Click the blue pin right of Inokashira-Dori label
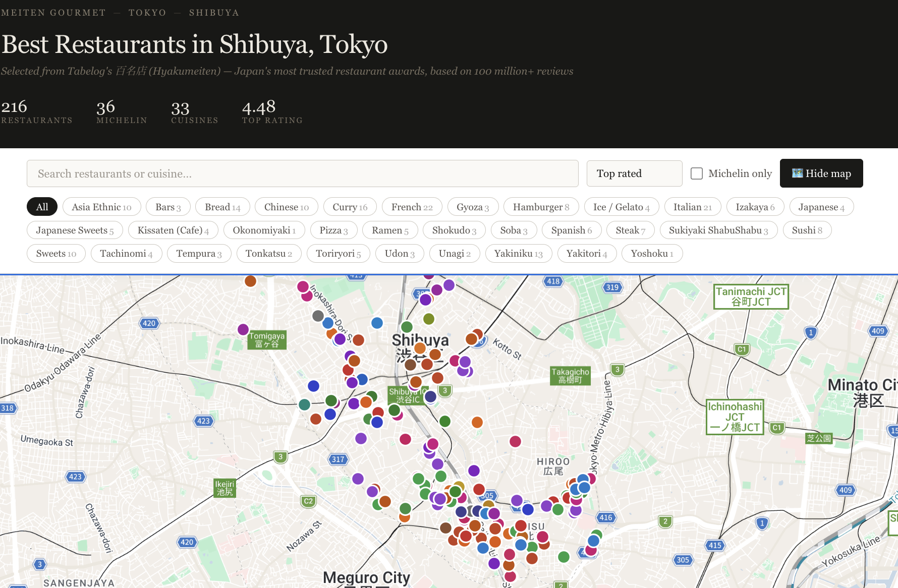The height and width of the screenshot is (588, 898). pos(377,323)
